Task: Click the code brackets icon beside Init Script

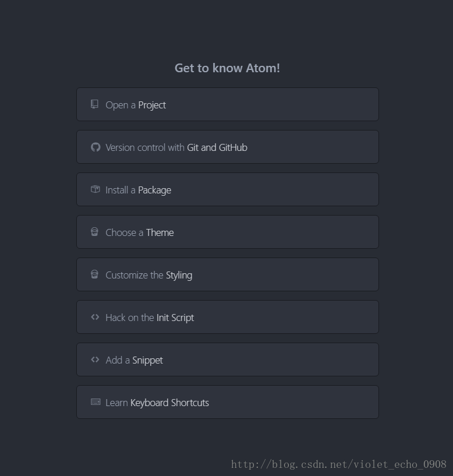Action: pos(95,317)
